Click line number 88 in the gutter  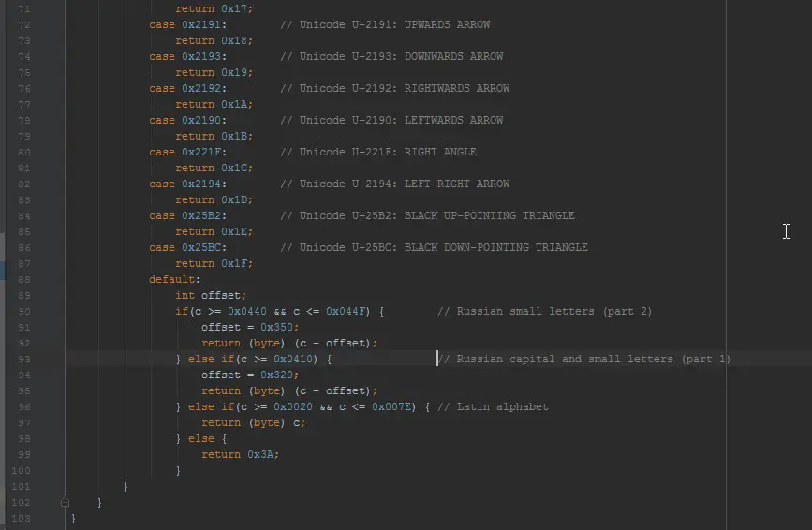(23, 279)
